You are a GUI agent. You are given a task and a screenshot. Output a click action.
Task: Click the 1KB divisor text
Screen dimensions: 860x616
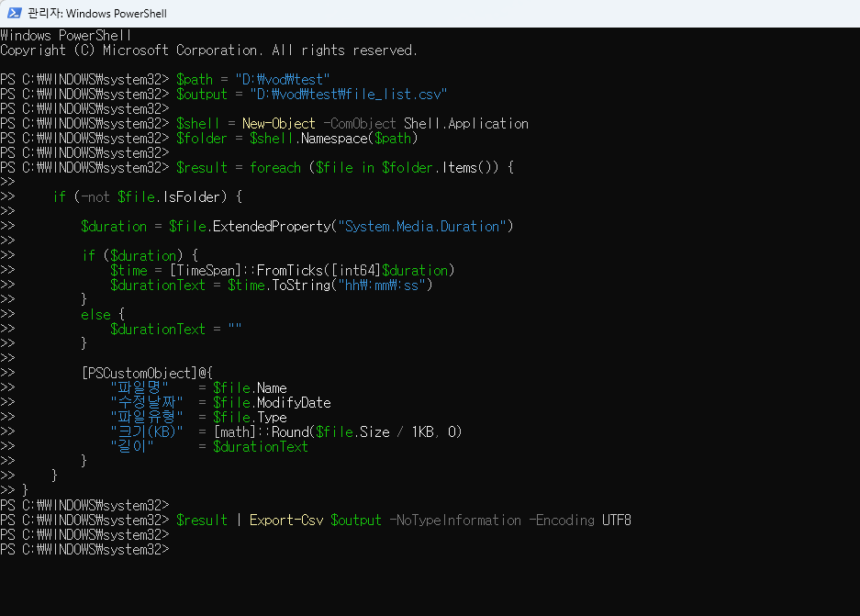422,432
